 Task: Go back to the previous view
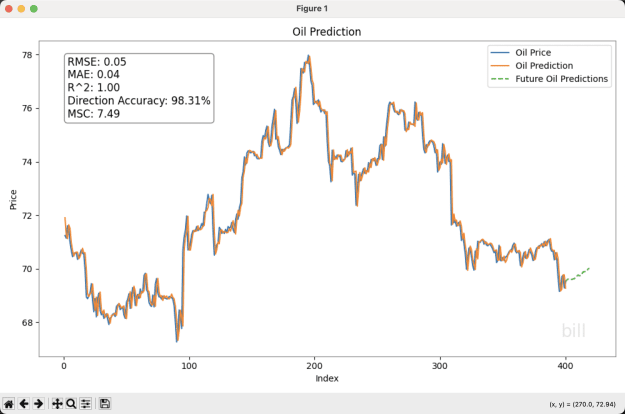(24, 404)
